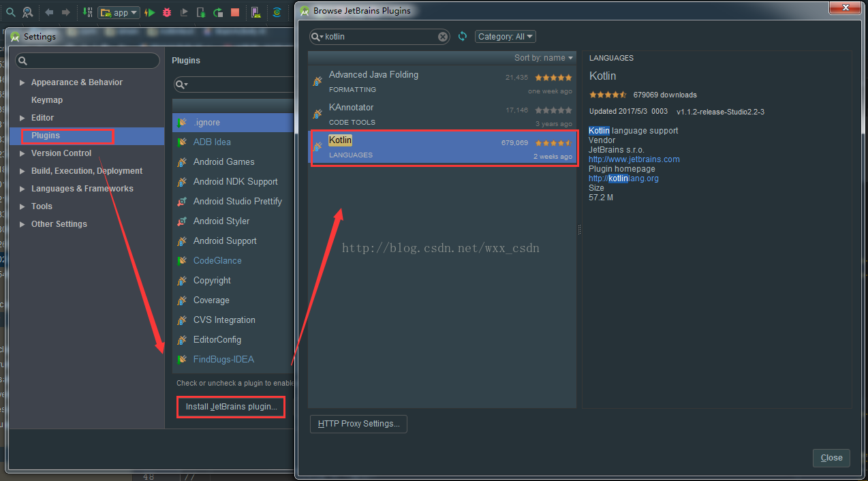Viewport: 868px width, 481px height.
Task: Stop the app with red square icon
Action: (x=235, y=12)
